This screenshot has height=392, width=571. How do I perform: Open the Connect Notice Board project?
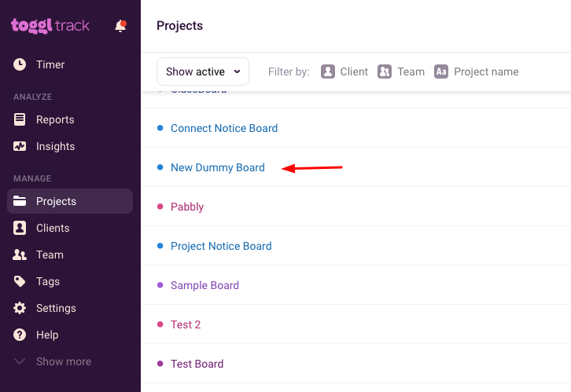click(x=224, y=128)
